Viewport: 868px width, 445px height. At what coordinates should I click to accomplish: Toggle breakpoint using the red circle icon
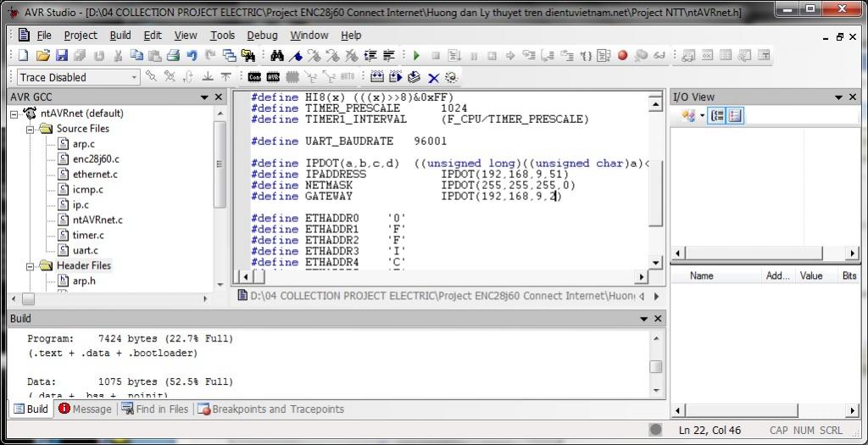[x=622, y=56]
